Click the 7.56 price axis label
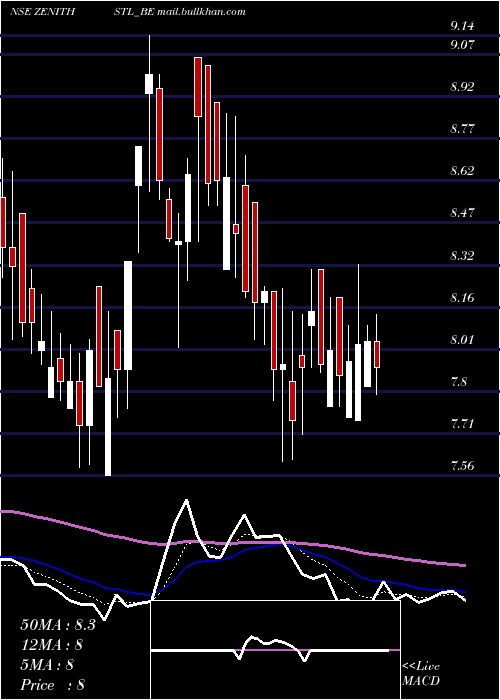The image size is (500, 700). (x=462, y=466)
